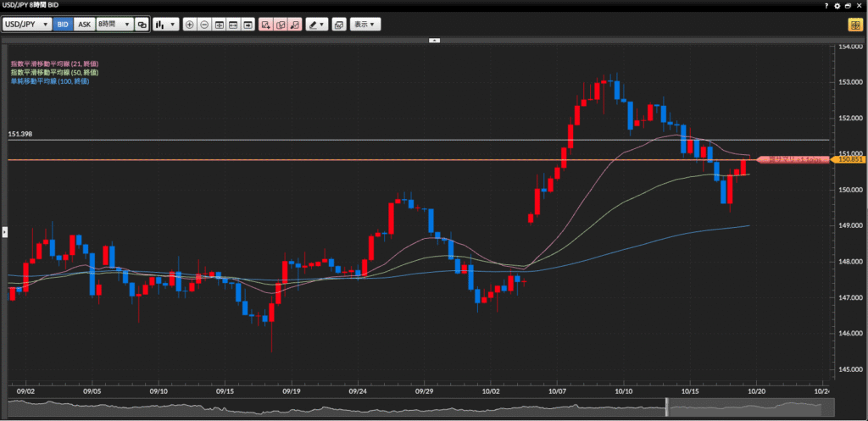Click the orange 150.851 current price label
The height and width of the screenshot is (421, 868).
coord(848,159)
